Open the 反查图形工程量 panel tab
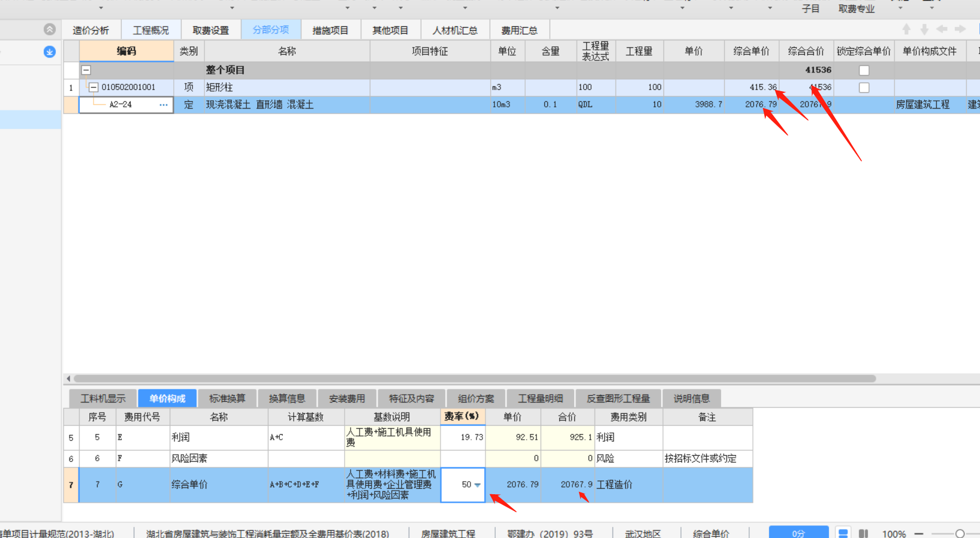Viewport: 980px width, 538px height. tap(619, 398)
